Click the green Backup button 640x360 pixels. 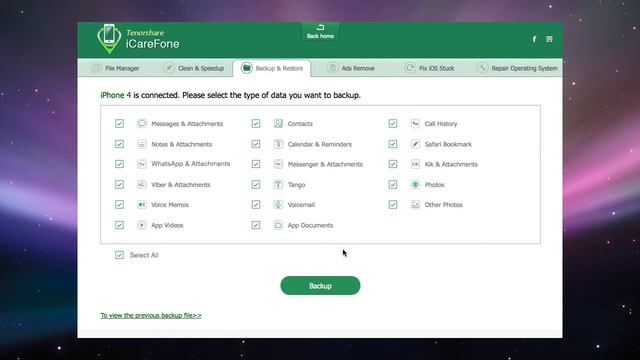320,286
